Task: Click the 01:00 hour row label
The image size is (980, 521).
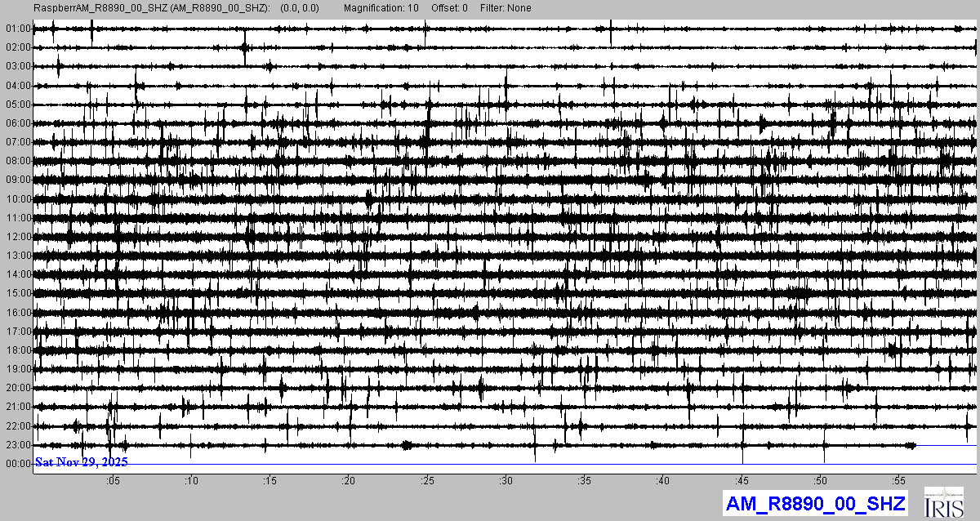Action: click(17, 29)
